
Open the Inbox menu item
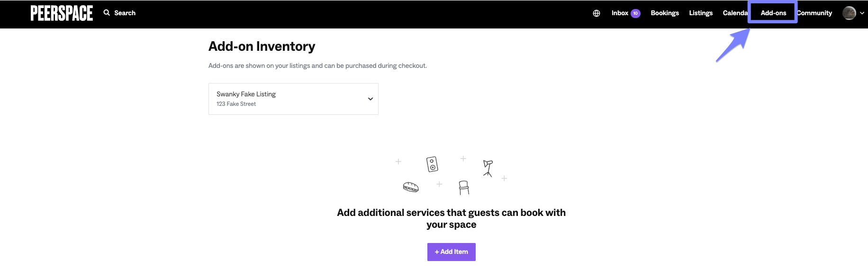(620, 13)
